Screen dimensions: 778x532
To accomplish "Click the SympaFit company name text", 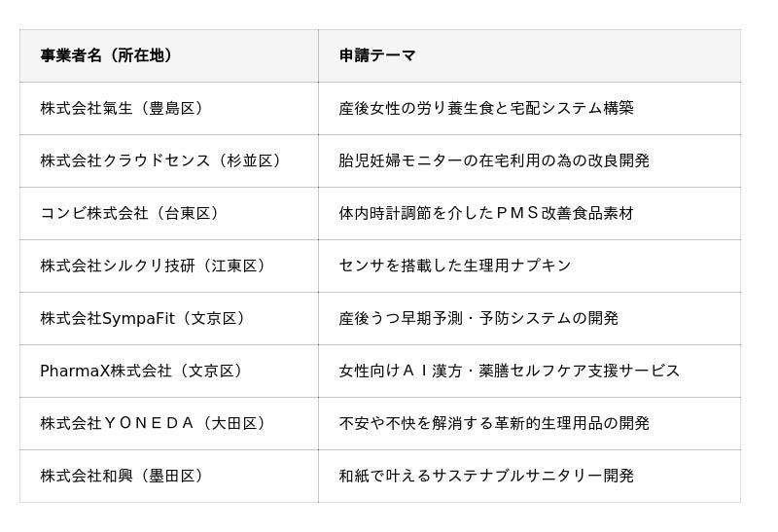I will click(x=139, y=319).
